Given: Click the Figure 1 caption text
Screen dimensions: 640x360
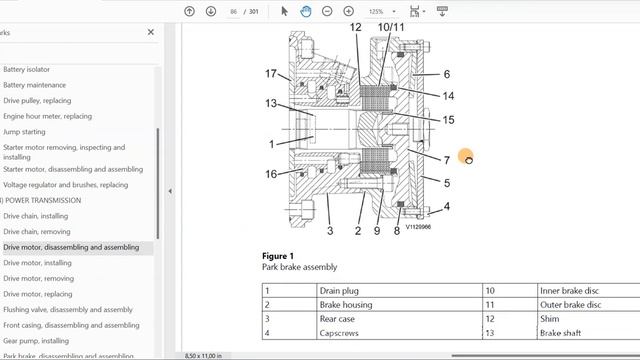Looking at the screenshot, I should pyautogui.click(x=278, y=256).
